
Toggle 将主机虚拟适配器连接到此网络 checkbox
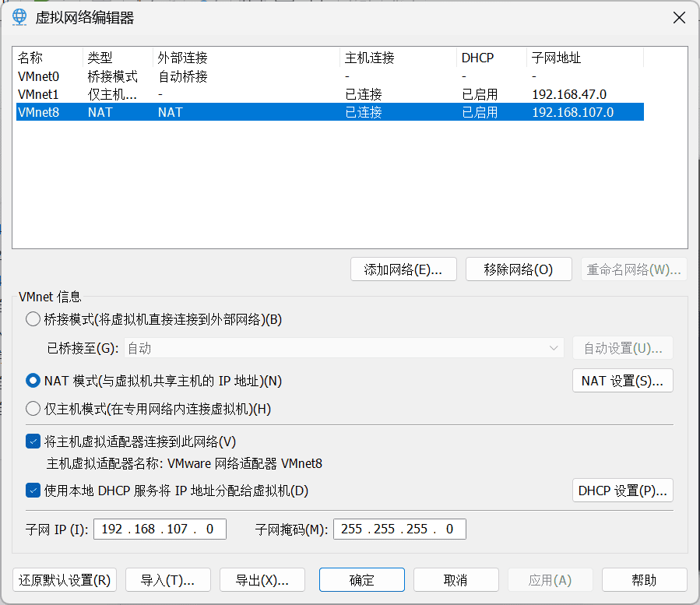coord(33,441)
